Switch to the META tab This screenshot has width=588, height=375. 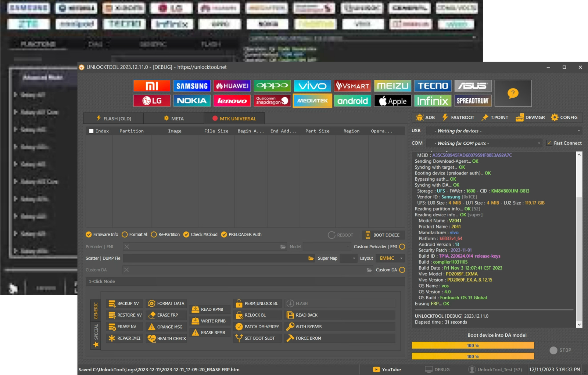[173, 118]
